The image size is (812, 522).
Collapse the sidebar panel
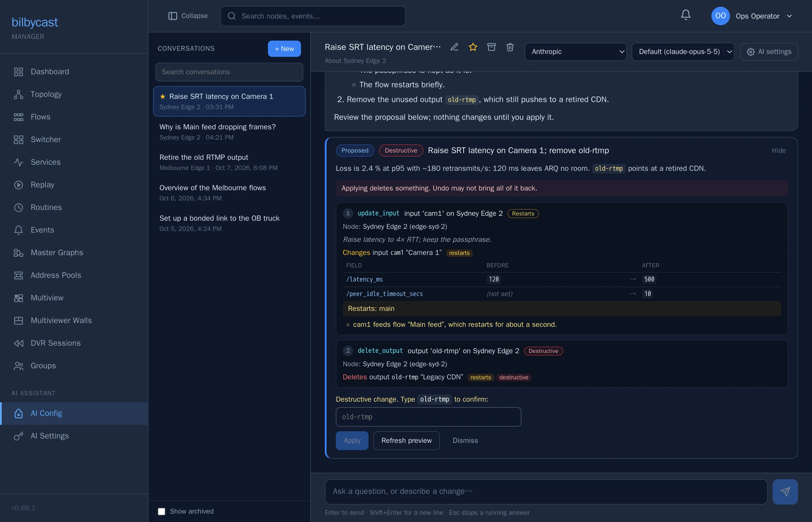coord(188,16)
